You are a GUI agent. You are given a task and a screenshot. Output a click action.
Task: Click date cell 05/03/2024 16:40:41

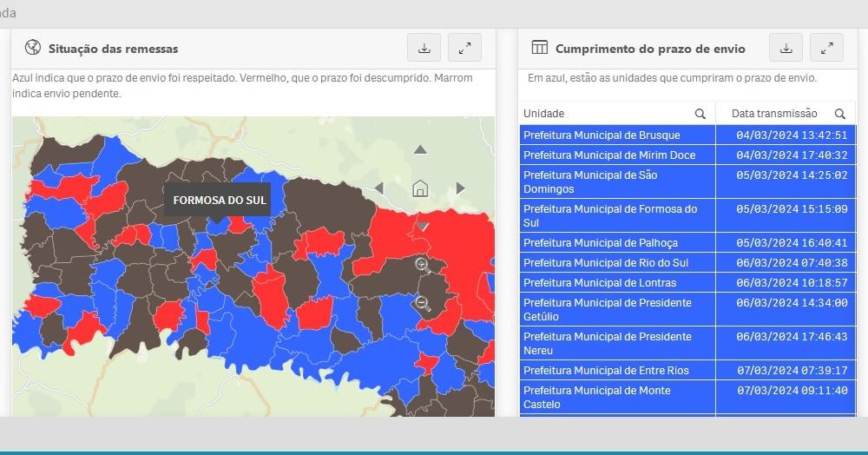point(786,242)
